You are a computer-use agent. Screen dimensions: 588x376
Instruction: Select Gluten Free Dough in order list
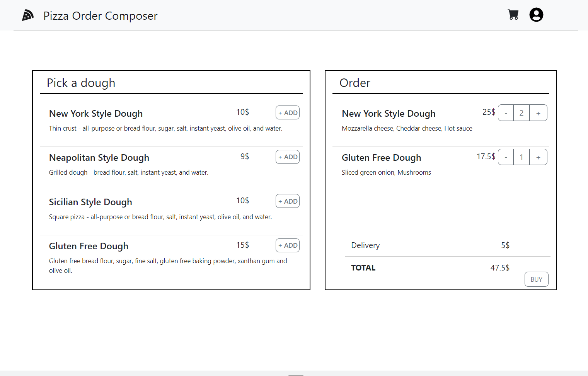click(x=381, y=158)
